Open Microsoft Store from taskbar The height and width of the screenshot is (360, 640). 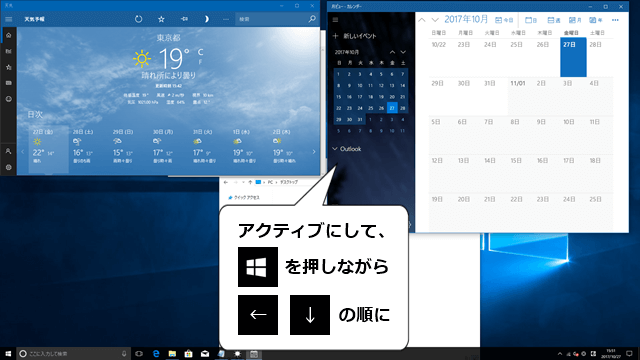tap(188, 353)
